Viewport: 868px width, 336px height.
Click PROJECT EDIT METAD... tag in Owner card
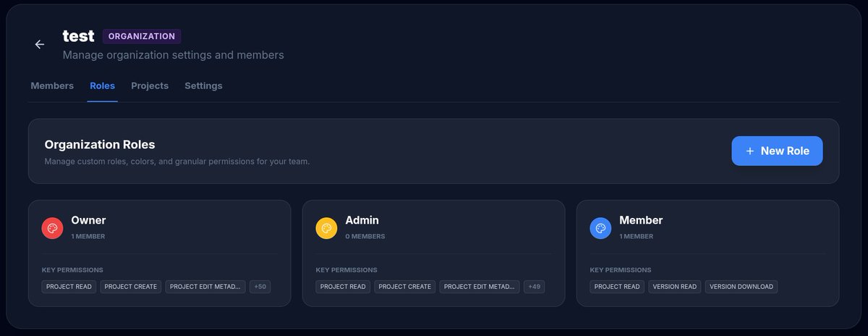click(x=205, y=287)
